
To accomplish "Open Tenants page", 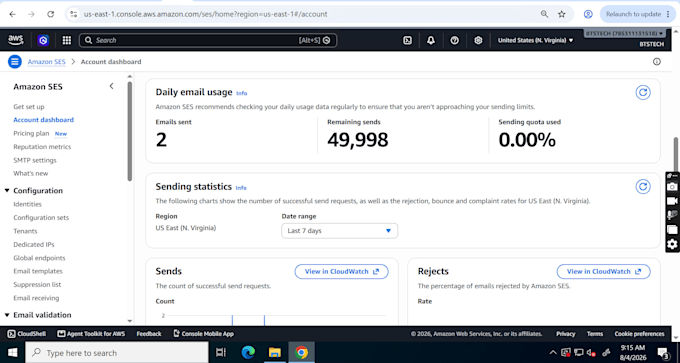I will 25,231.
